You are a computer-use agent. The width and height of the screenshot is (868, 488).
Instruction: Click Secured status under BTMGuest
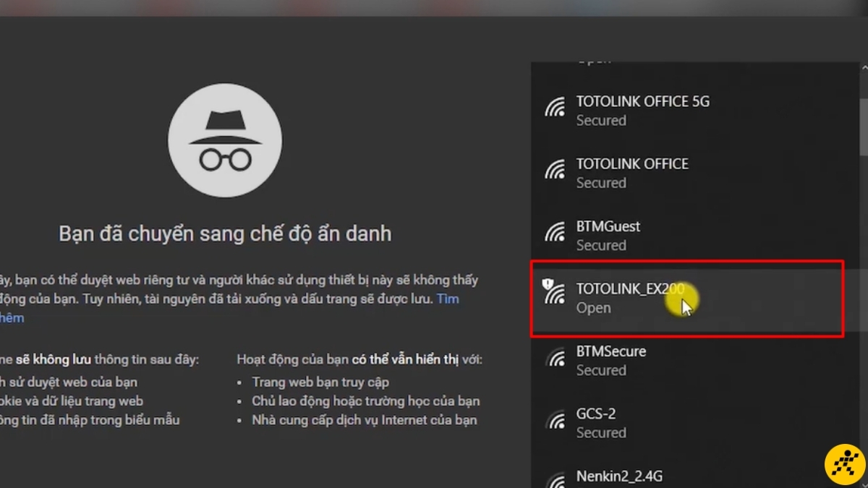click(601, 246)
